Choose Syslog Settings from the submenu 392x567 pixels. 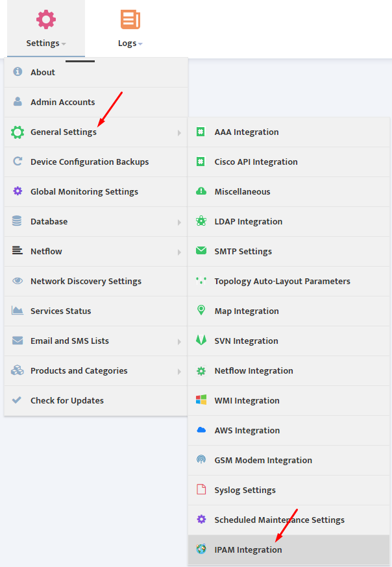(289, 490)
